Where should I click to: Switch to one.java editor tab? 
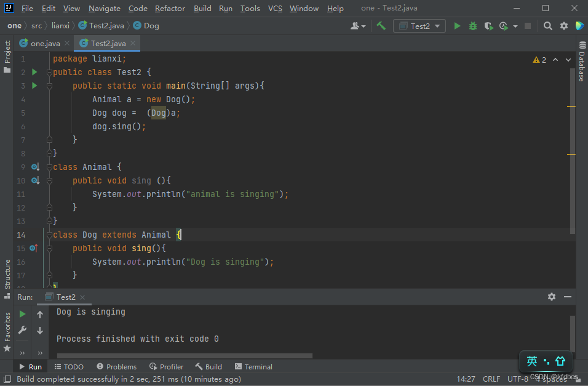(x=45, y=43)
